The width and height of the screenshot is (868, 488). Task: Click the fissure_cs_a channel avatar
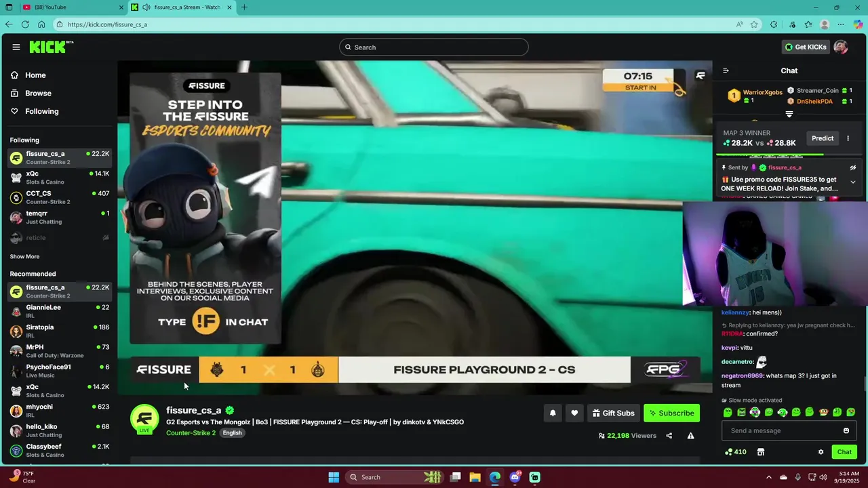coord(144,418)
